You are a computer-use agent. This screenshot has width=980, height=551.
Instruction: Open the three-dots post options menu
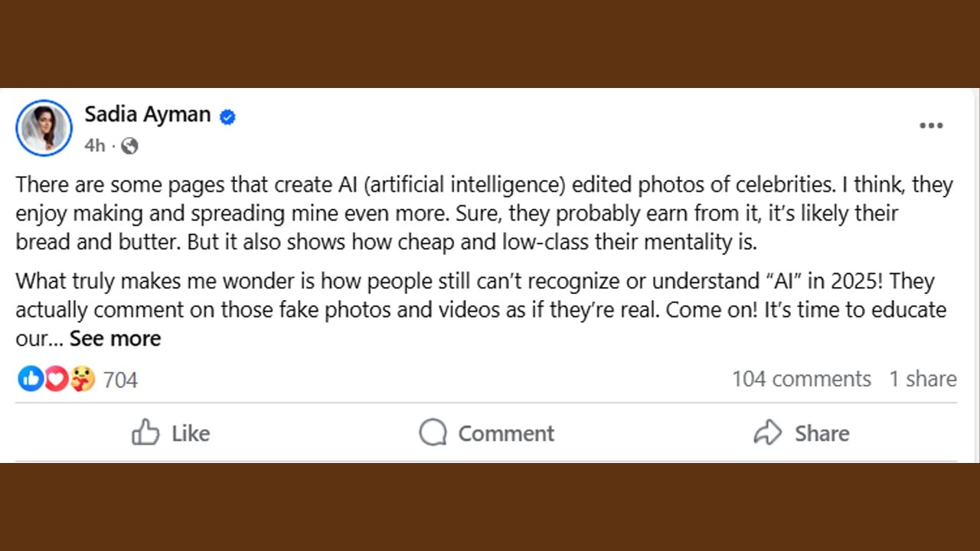click(931, 126)
